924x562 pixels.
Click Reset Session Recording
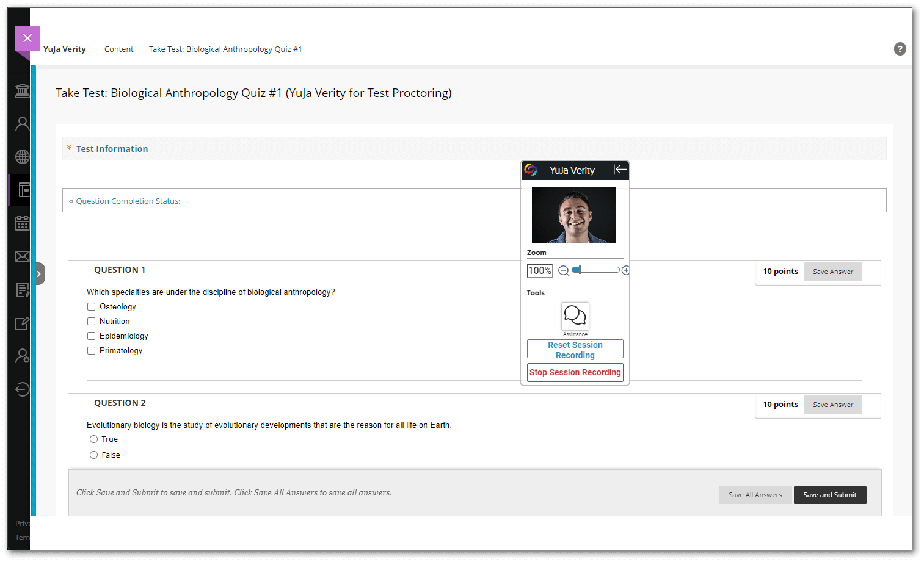coord(575,349)
